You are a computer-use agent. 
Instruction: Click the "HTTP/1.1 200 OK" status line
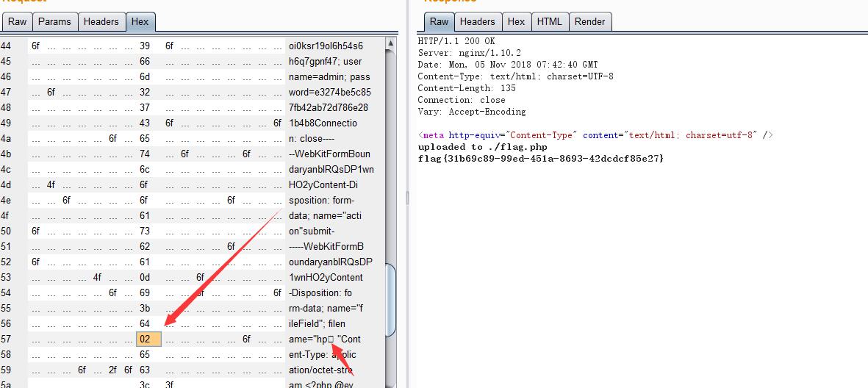click(456, 41)
